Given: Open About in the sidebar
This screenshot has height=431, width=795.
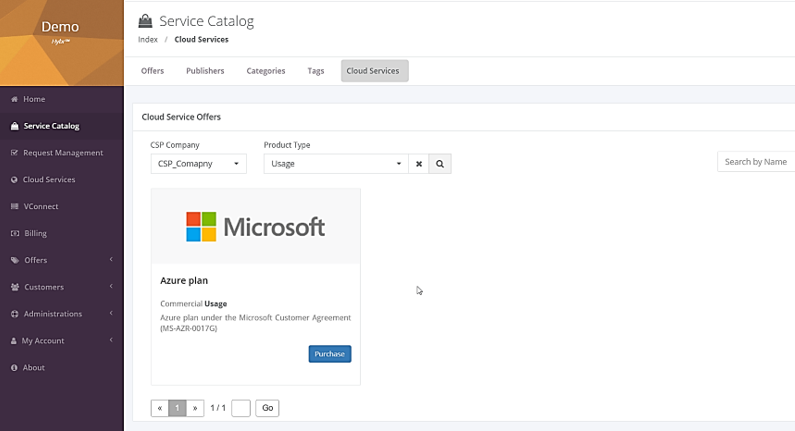Looking at the screenshot, I should [62, 368].
